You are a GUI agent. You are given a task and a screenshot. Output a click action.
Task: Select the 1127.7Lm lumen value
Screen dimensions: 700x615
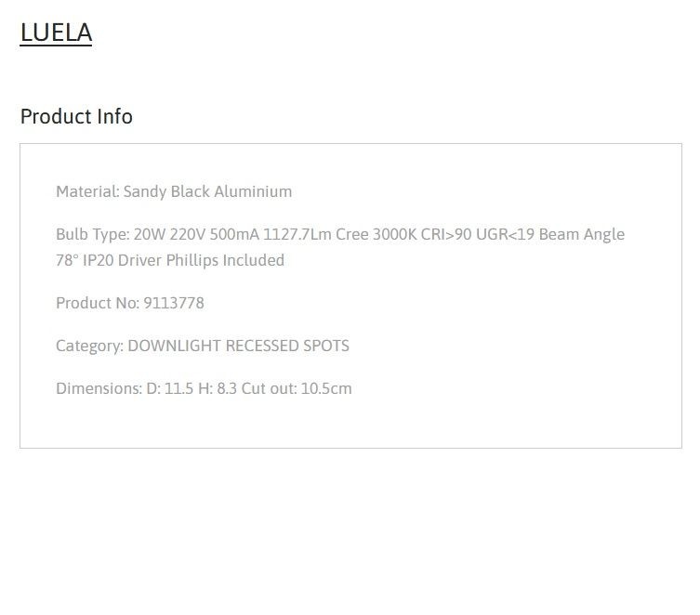[x=297, y=234]
